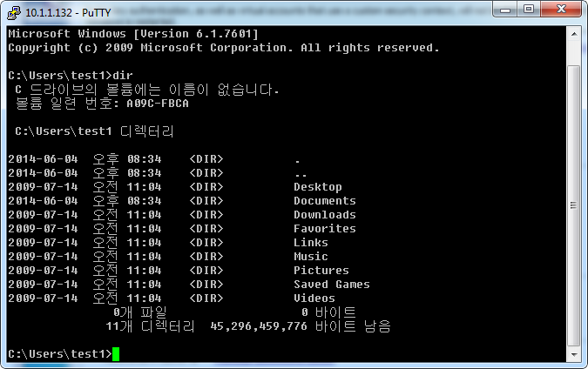Click the Music directory name

(311, 256)
